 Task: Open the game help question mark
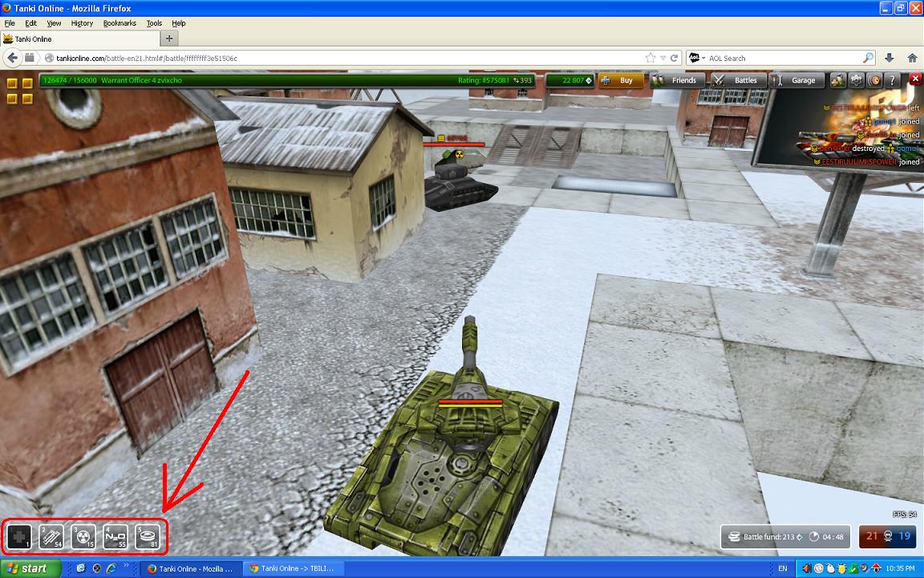point(892,80)
